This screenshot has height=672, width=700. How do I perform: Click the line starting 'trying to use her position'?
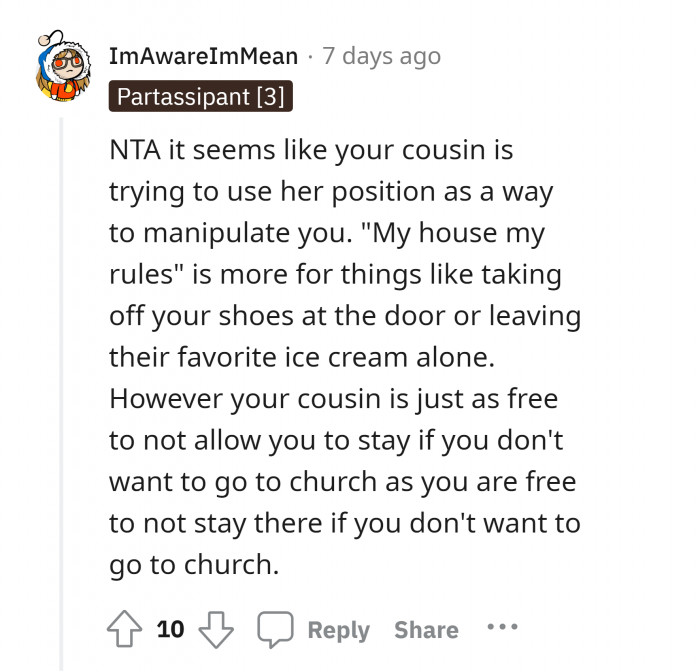tap(330, 191)
